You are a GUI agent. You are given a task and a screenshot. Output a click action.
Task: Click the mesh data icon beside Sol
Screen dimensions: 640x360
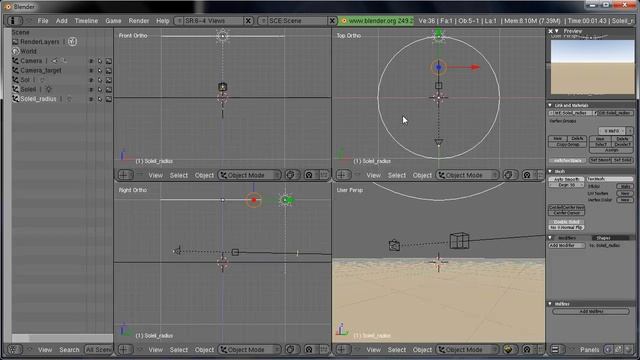point(42,80)
